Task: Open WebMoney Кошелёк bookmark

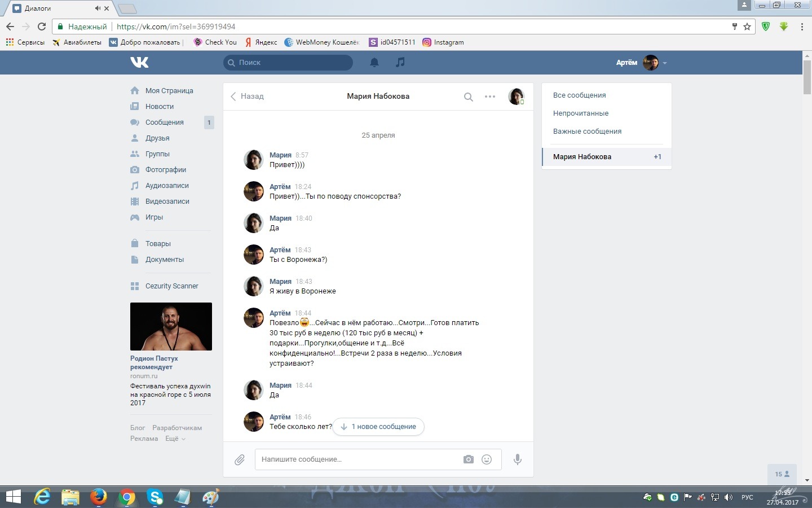Action: 322,42
